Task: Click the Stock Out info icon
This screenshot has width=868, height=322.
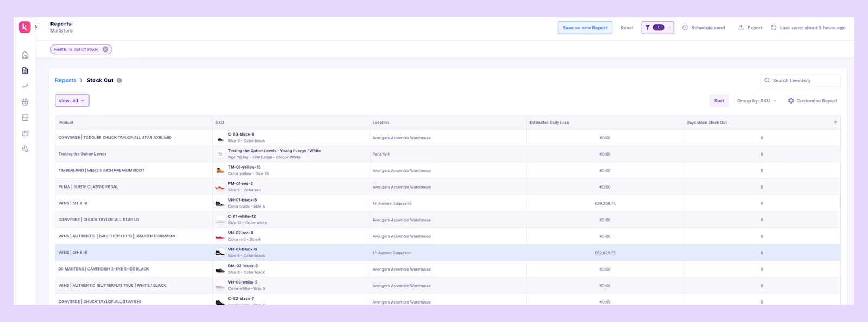Action: click(119, 80)
